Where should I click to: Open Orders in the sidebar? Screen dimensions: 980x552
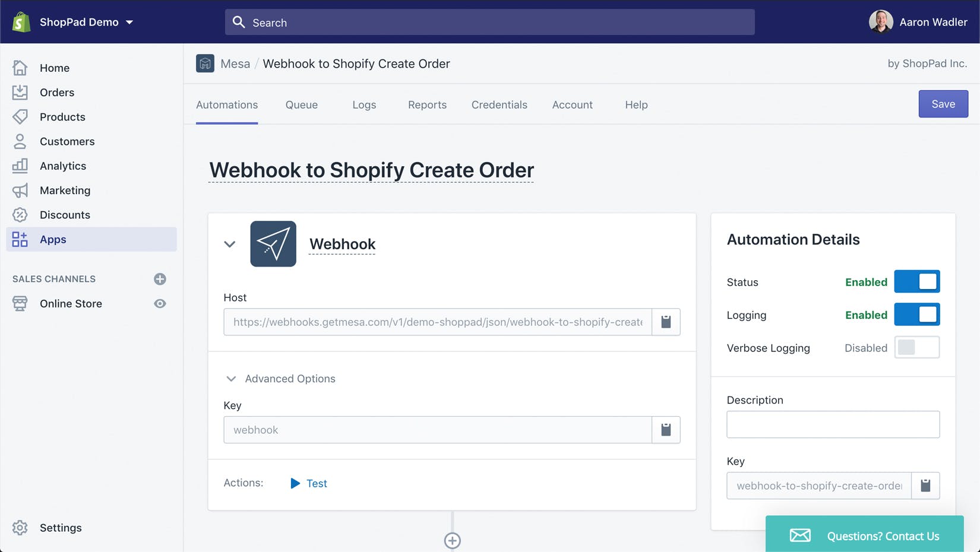click(56, 92)
